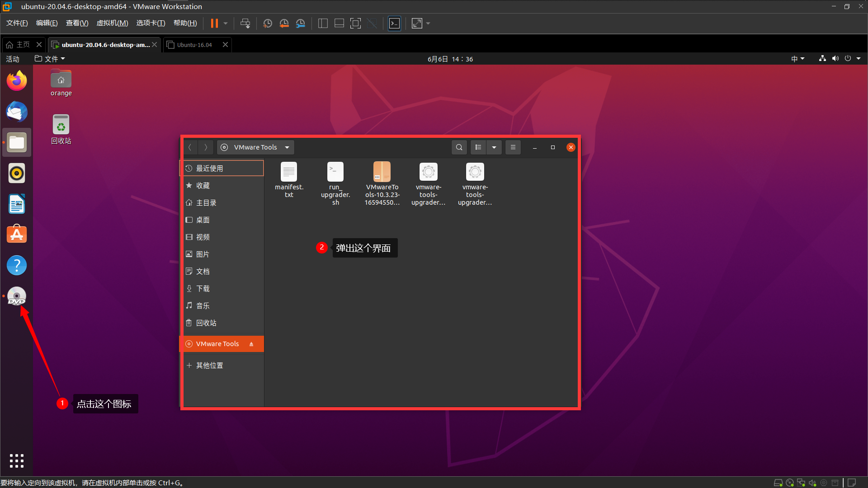Launch Rhythmbox music player from dock
Image resolution: width=868 pixels, height=488 pixels.
click(17, 173)
